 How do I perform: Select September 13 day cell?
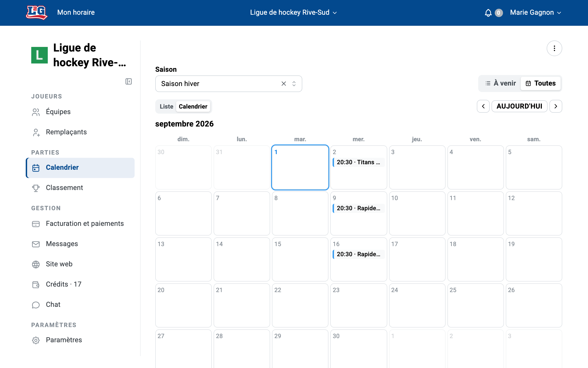coord(184,259)
